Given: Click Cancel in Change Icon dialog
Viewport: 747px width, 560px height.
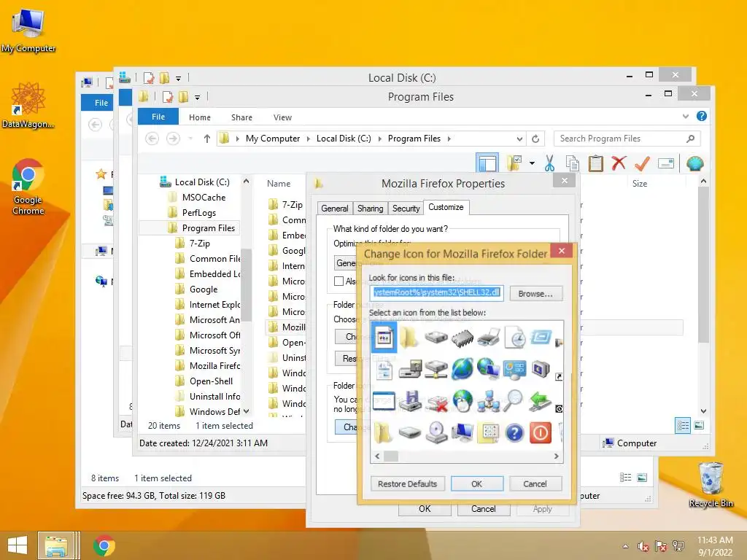Looking at the screenshot, I should coord(535,484).
